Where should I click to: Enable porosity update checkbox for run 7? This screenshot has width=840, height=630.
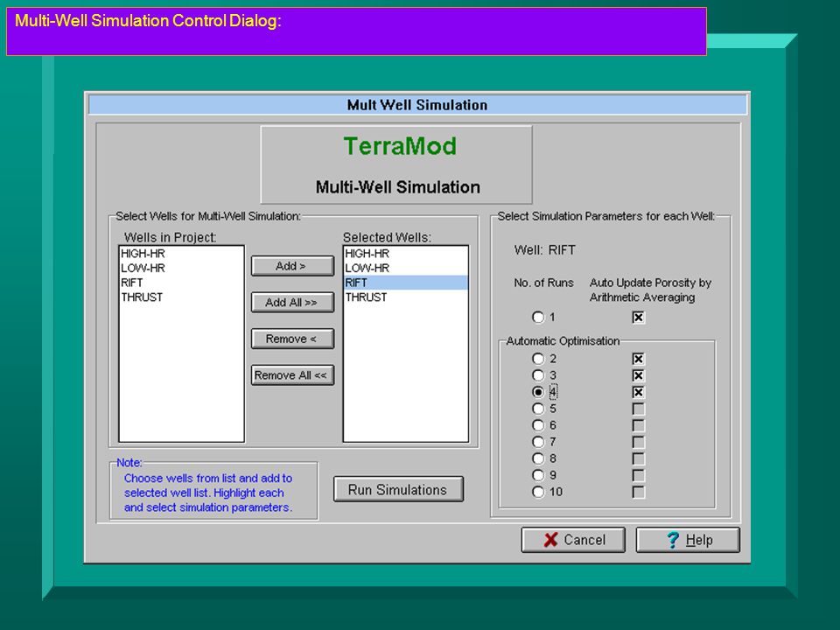[638, 442]
